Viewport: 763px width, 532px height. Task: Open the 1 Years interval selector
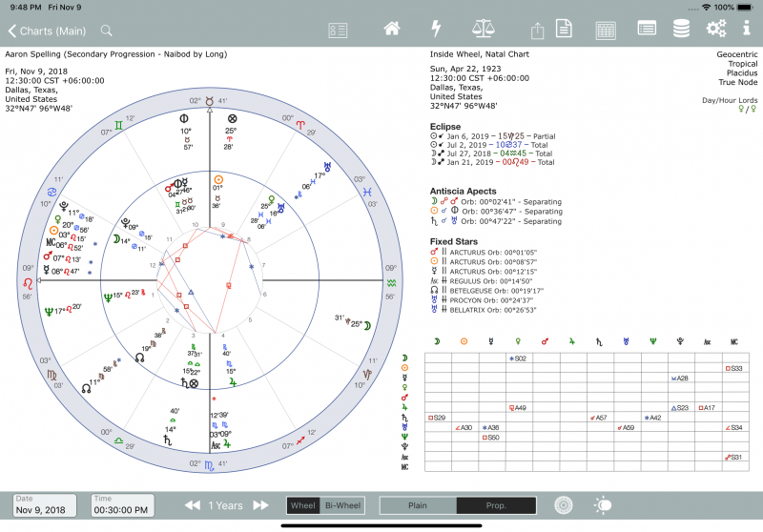(225, 505)
